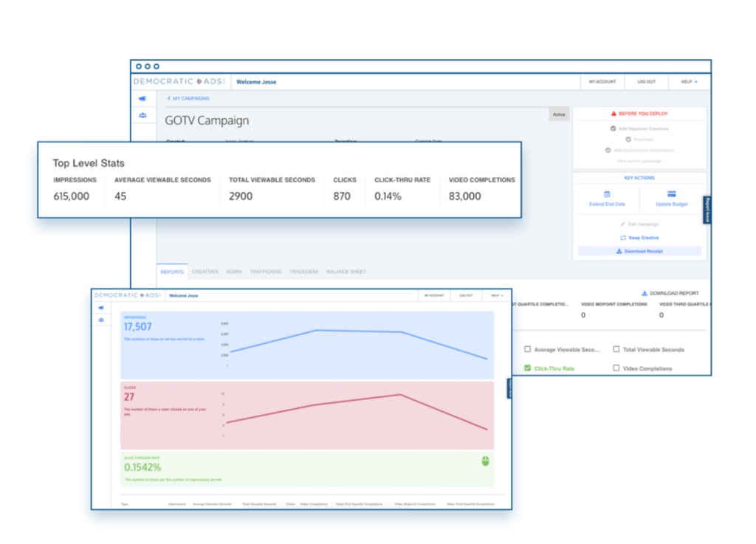Click megaphone campaigns icon in main window sidebar
This screenshot has height=544, width=756.
click(142, 98)
